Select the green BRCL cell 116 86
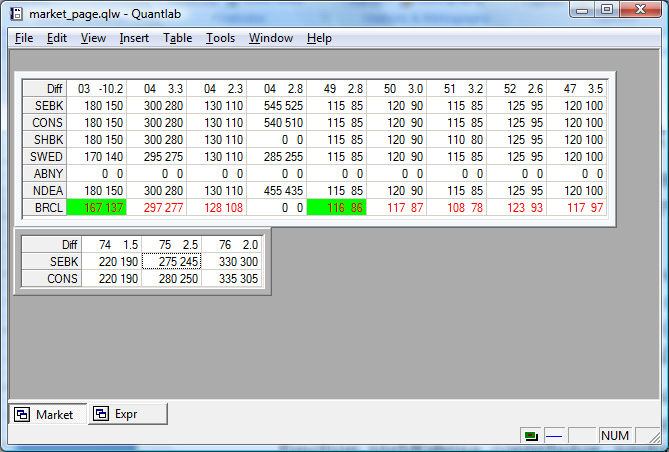Image resolution: width=669 pixels, height=452 pixels. click(x=337, y=207)
